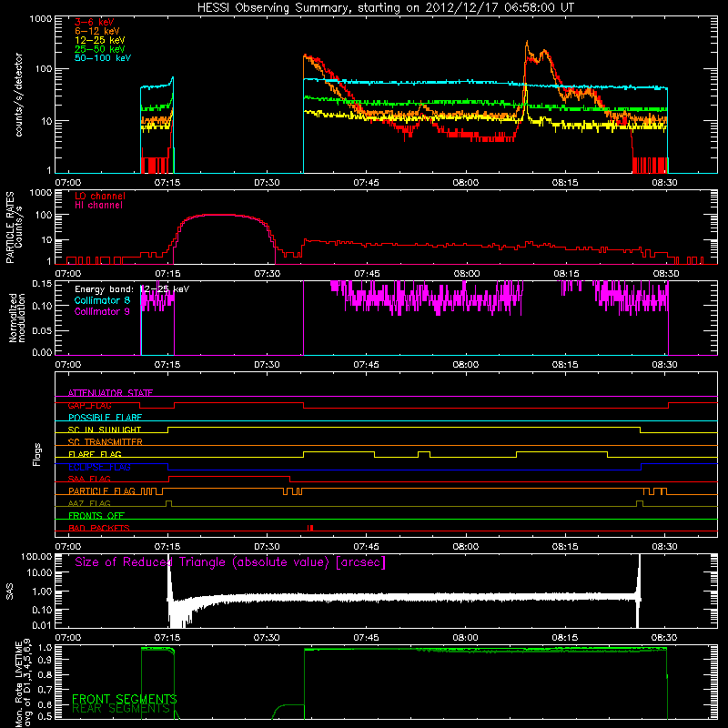Select the Collimator 9 legend entry

pos(102,311)
